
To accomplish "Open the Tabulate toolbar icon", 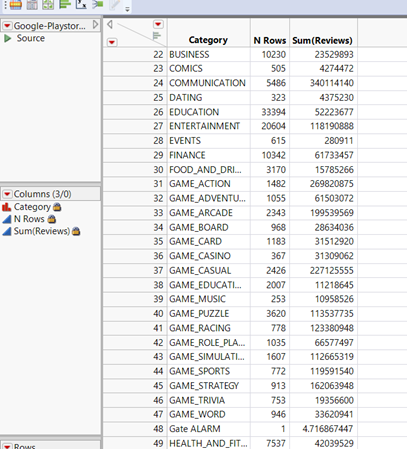I will pyautogui.click(x=32, y=4).
